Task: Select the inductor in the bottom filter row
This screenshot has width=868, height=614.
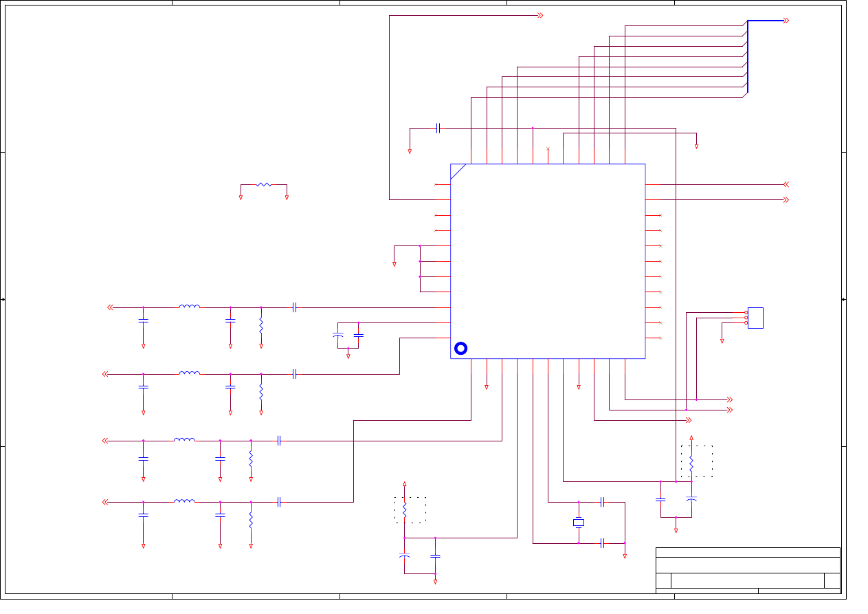Action: (x=184, y=501)
